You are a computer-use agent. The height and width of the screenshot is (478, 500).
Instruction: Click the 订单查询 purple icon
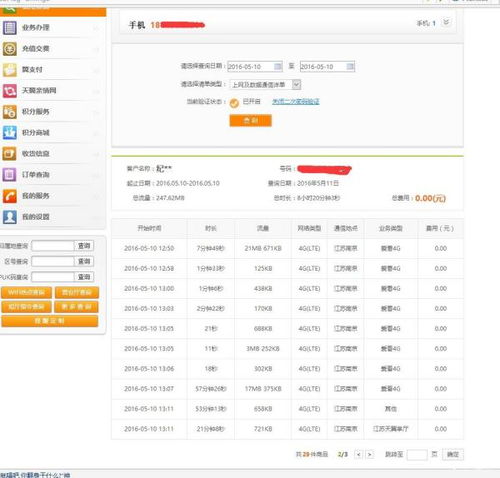click(x=9, y=175)
